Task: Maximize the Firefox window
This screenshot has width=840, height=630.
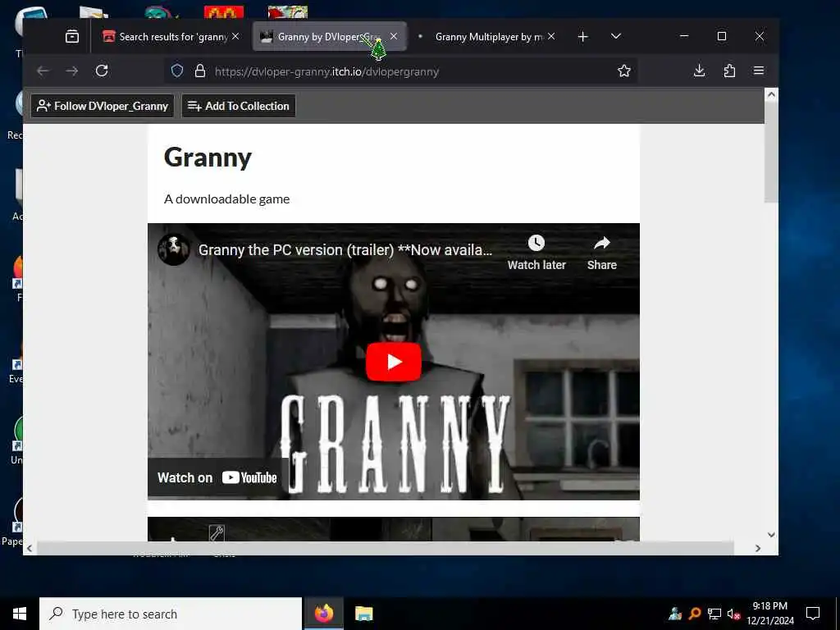Action: pos(722,36)
